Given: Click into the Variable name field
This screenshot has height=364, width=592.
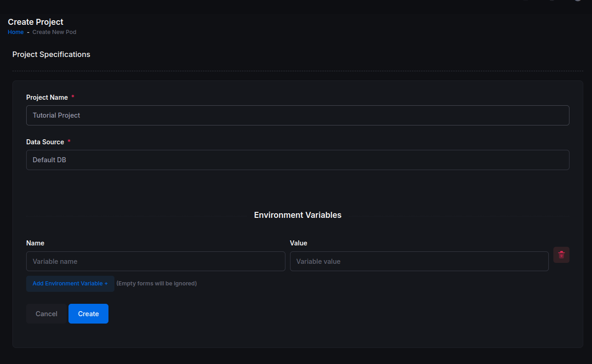Looking at the screenshot, I should (x=155, y=261).
